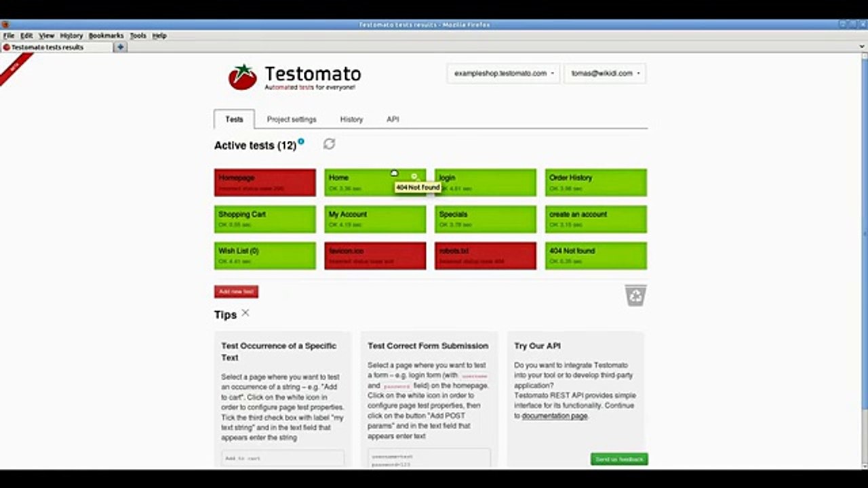Click the Testomato tomato logo
The height and width of the screenshot is (488, 868).
[243, 77]
